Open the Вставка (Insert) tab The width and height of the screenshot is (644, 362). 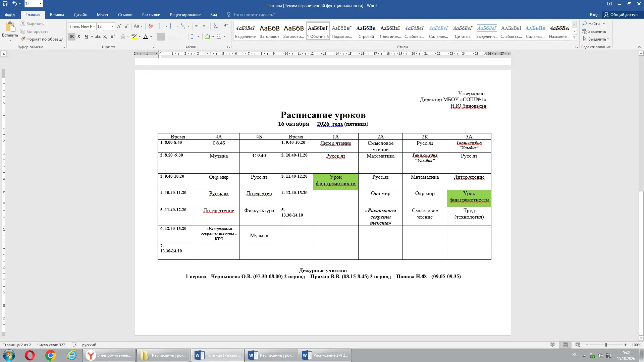pyautogui.click(x=57, y=15)
